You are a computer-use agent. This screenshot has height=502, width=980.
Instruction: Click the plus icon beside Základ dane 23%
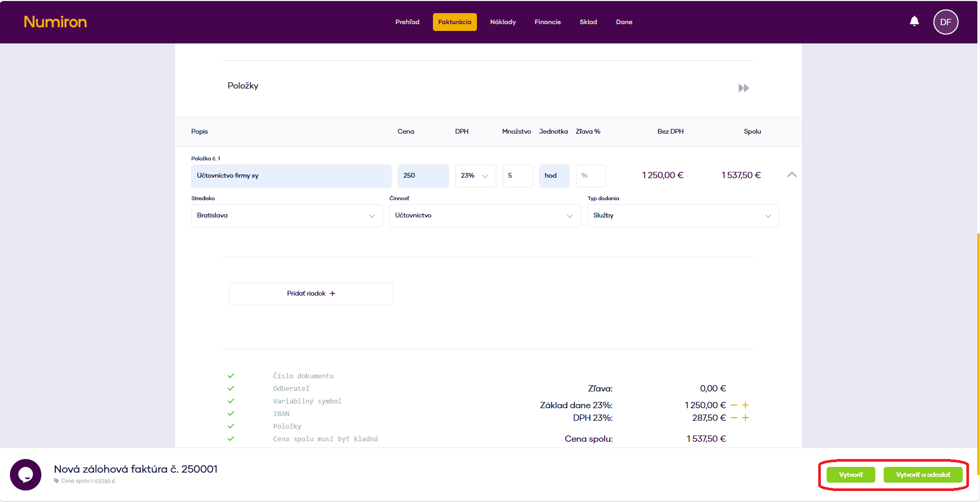tap(745, 405)
